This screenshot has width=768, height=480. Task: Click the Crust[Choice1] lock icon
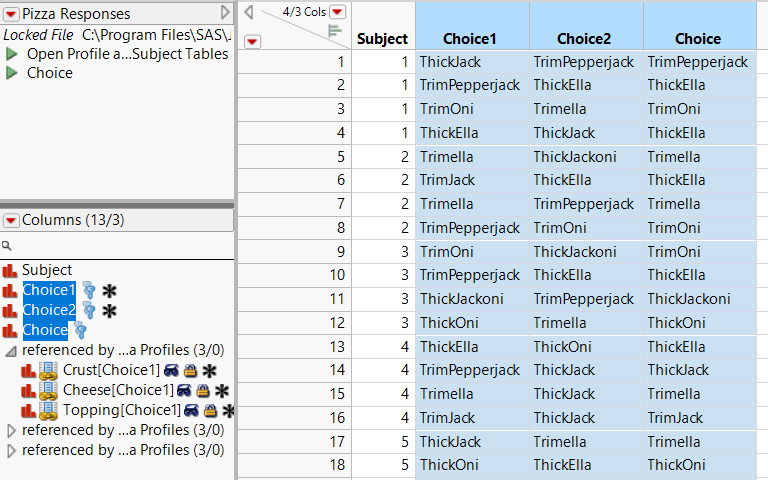190,371
